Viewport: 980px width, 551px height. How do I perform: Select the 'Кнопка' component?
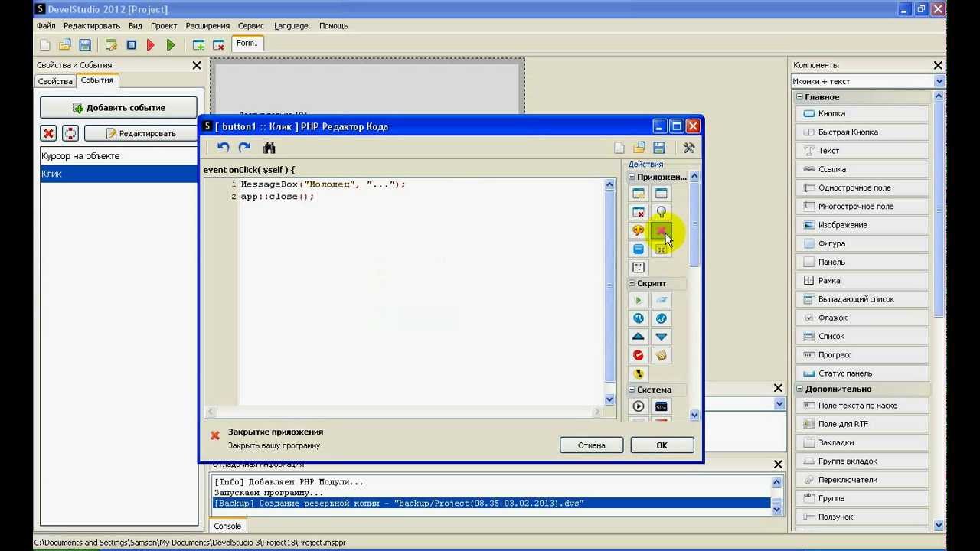(863, 113)
